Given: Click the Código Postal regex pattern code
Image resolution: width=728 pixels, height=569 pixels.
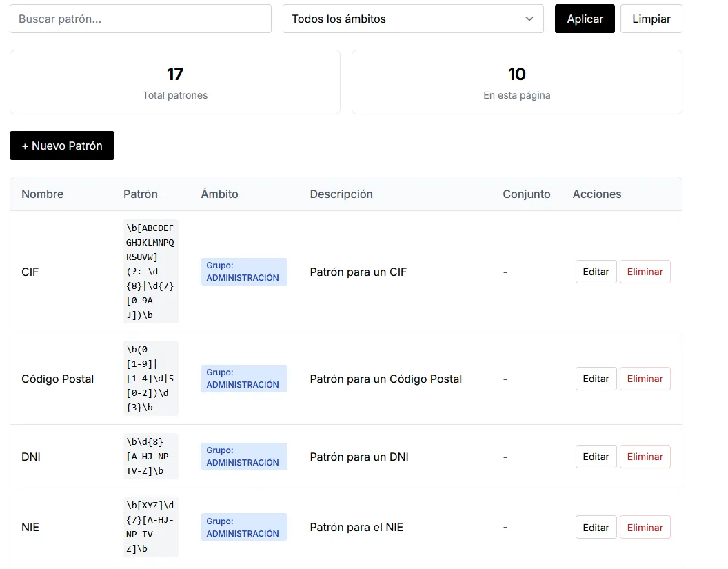Looking at the screenshot, I should (x=150, y=378).
